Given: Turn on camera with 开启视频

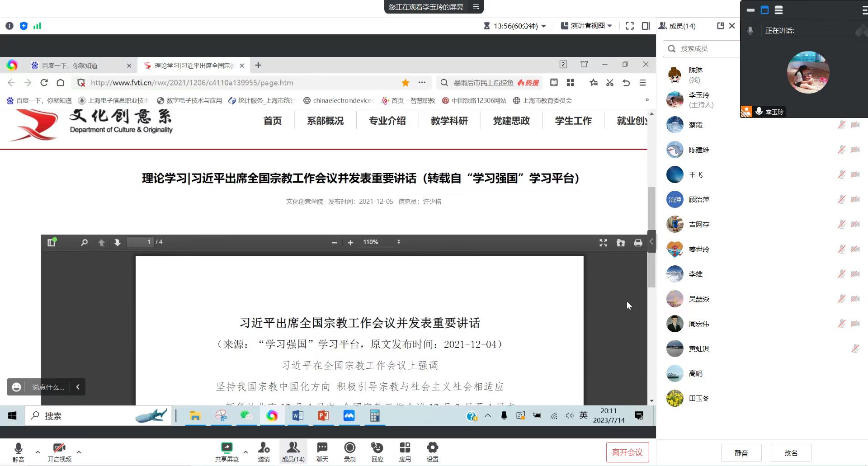Looking at the screenshot, I should (59, 449).
